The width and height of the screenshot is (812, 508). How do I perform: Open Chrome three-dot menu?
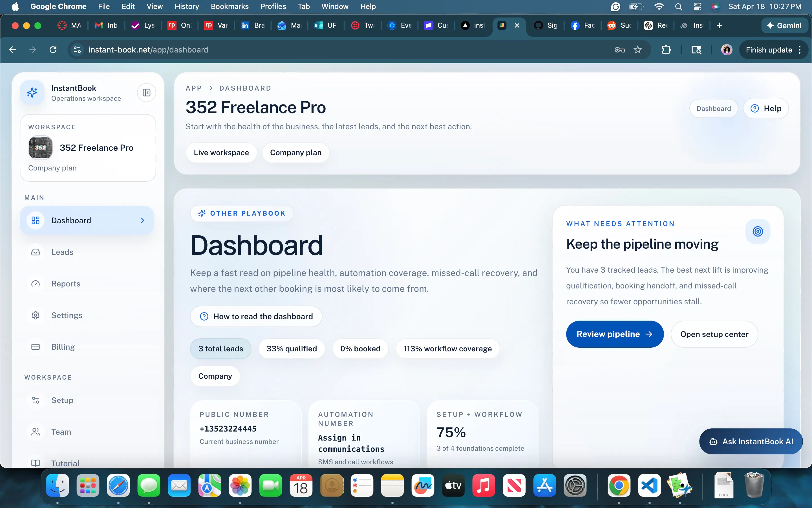(800, 50)
